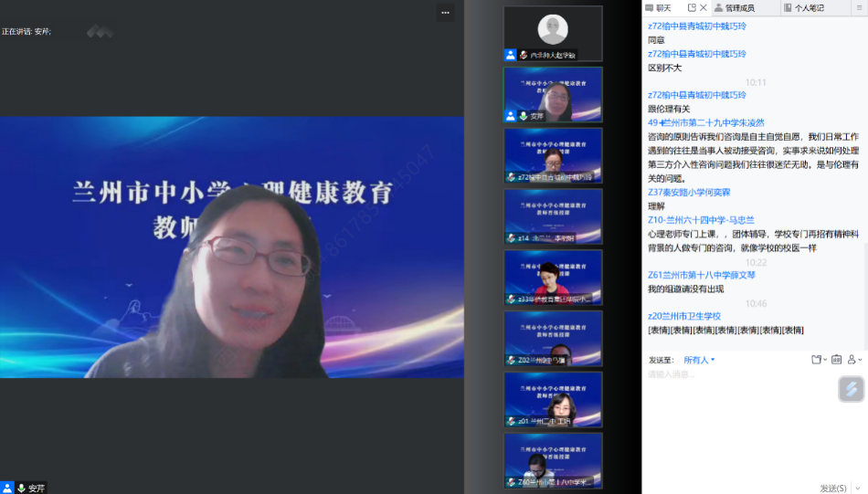Click sender name 49-兰州市第二十九中学朱凌然
The width and height of the screenshot is (868, 494).
click(706, 122)
